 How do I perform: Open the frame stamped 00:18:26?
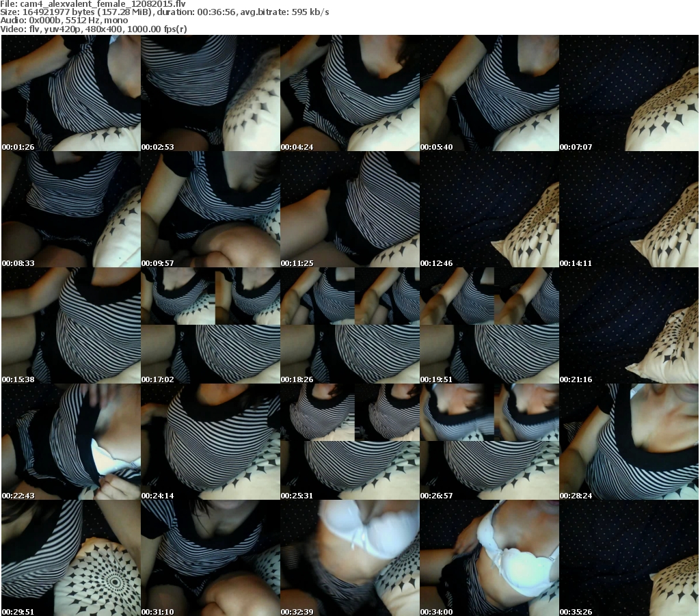(350, 326)
